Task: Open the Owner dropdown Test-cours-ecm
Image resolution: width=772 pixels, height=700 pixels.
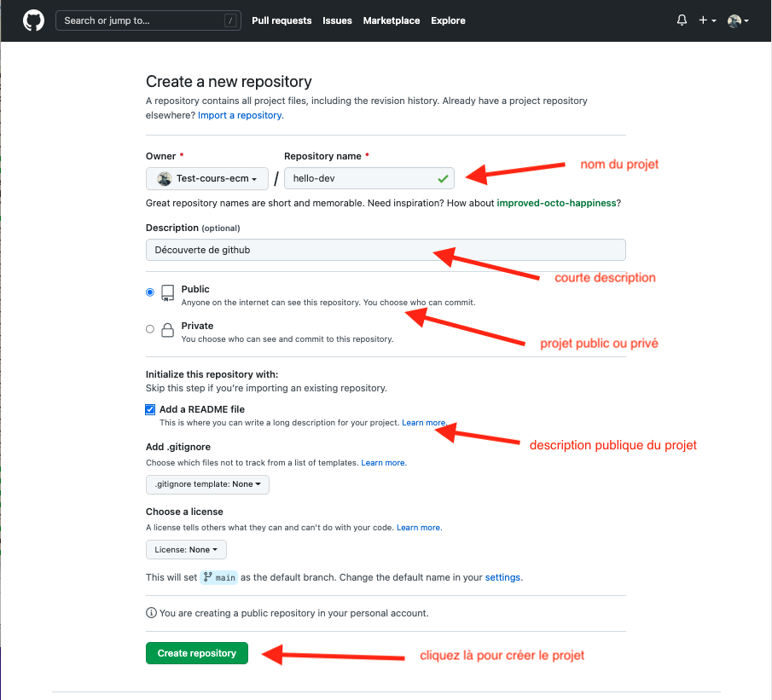Action: point(207,178)
